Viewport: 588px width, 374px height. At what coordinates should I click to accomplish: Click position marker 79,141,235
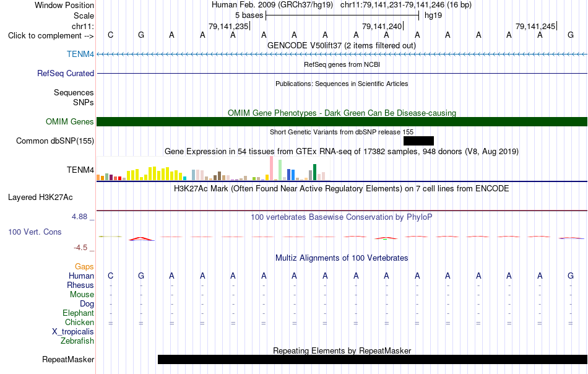click(229, 26)
